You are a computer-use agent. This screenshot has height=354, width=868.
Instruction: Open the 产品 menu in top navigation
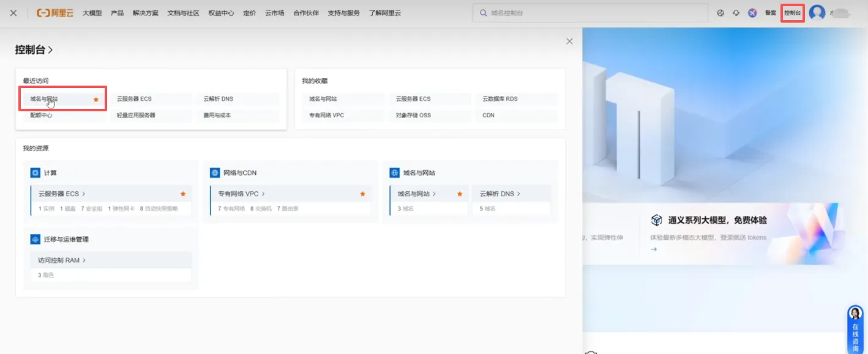pos(117,13)
